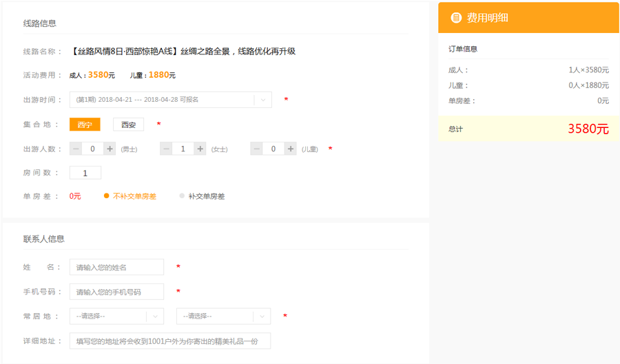620x364 pixels.
Task: Click the child price 1880元
Action: (x=162, y=74)
